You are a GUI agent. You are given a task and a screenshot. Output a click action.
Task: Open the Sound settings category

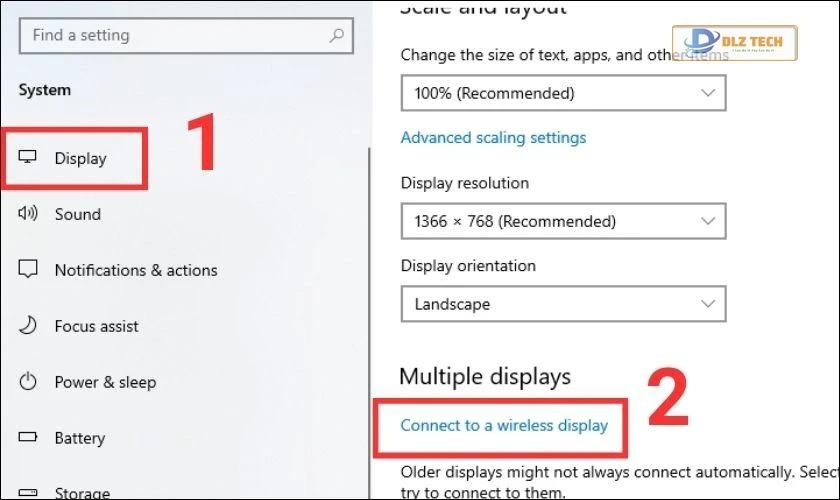78,214
